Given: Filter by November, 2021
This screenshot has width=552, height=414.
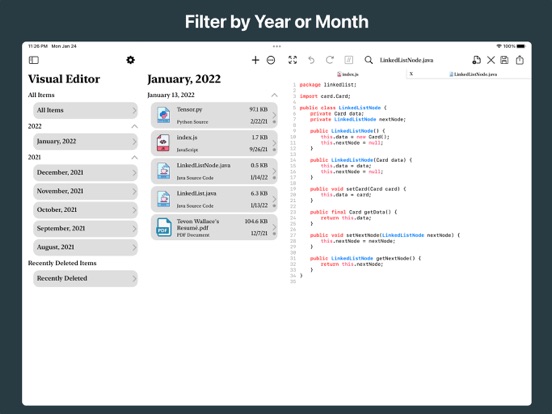Looking at the screenshot, I should click(x=85, y=191).
